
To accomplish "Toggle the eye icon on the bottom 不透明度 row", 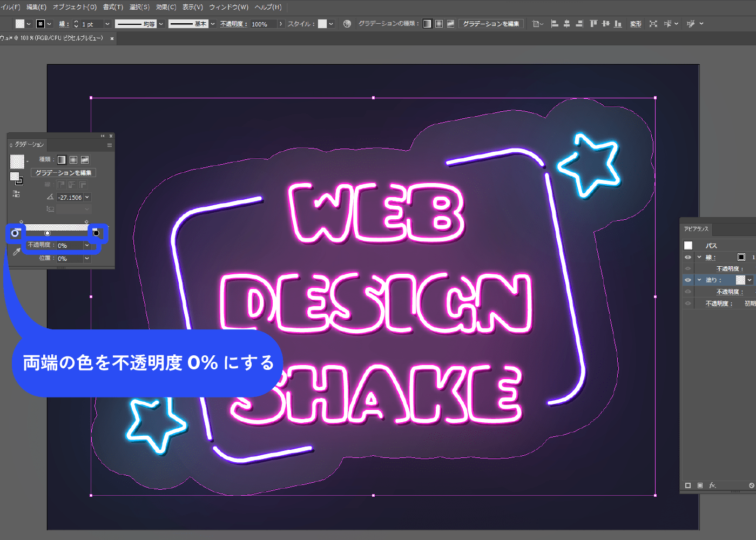I will click(x=687, y=302).
